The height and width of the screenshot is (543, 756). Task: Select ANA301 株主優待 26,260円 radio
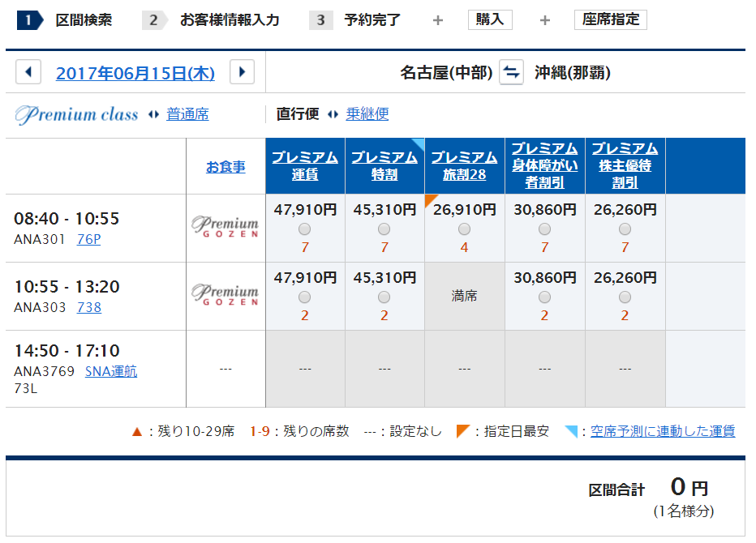pyautogui.click(x=625, y=229)
